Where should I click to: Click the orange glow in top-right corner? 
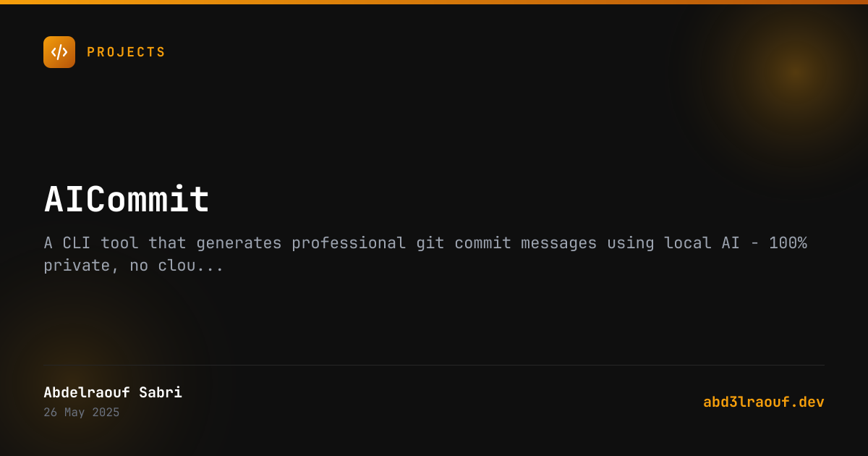[794, 71]
